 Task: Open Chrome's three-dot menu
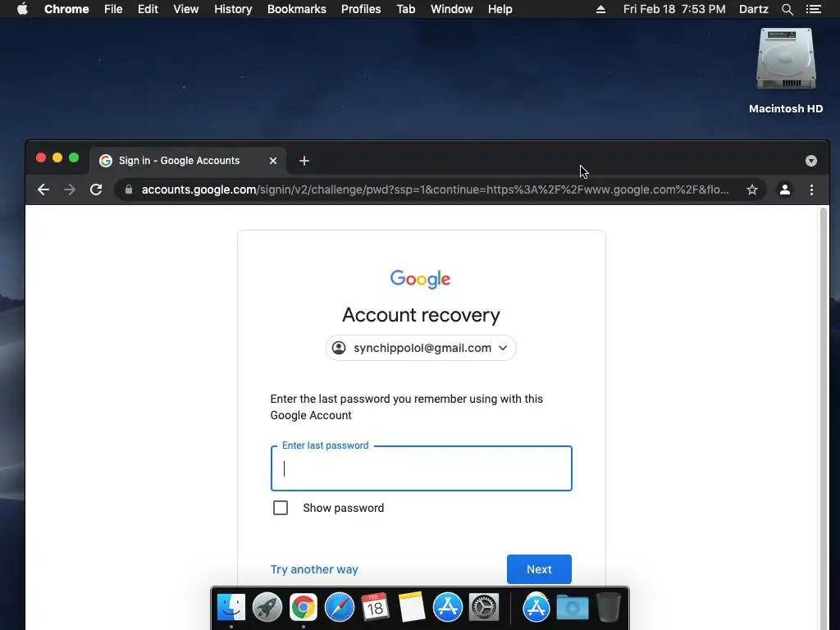(x=811, y=189)
